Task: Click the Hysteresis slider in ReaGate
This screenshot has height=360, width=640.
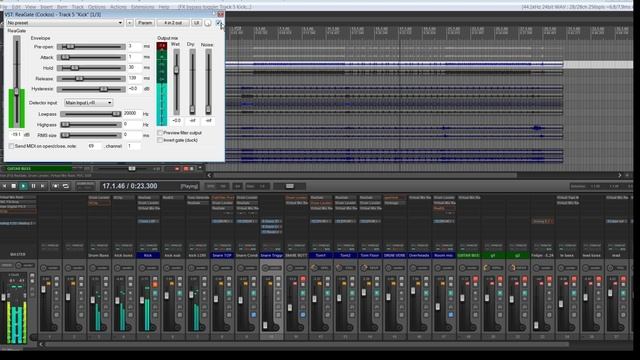Action: tap(91, 89)
